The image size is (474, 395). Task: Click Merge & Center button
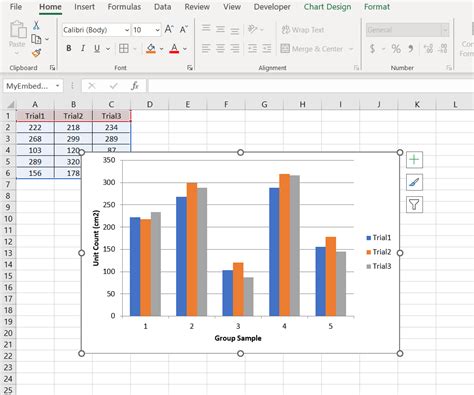click(x=312, y=49)
